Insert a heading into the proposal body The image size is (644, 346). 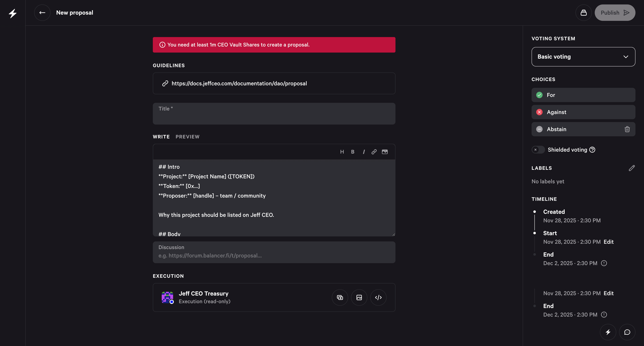[342, 151]
